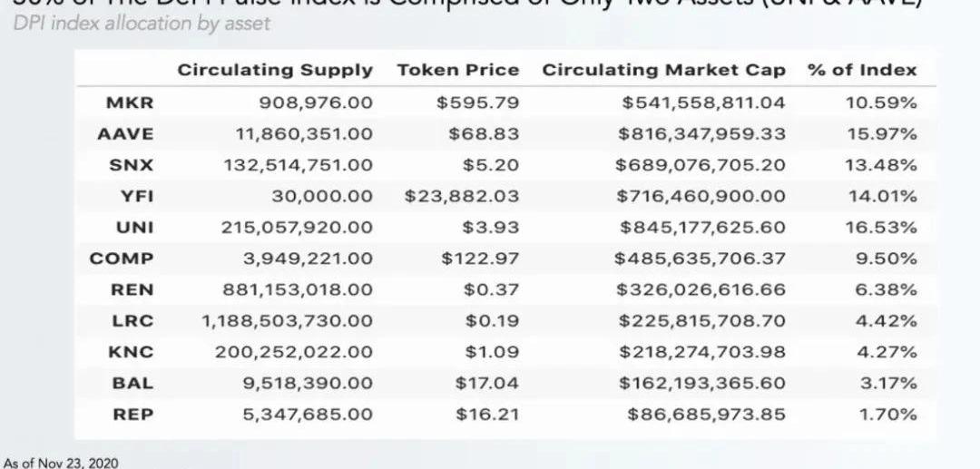Click the DPI index allocation subtitle
Screen dimensions: 980x469
click(142, 24)
